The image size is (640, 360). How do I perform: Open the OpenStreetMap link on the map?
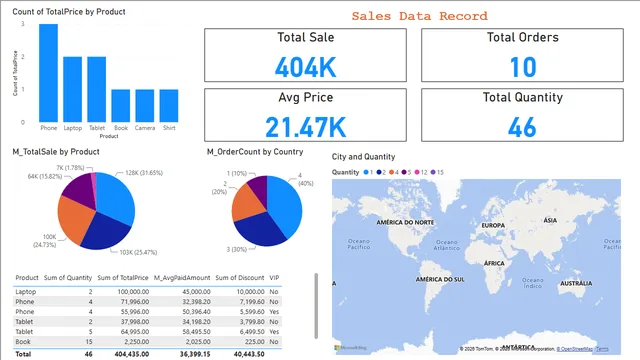click(x=574, y=349)
